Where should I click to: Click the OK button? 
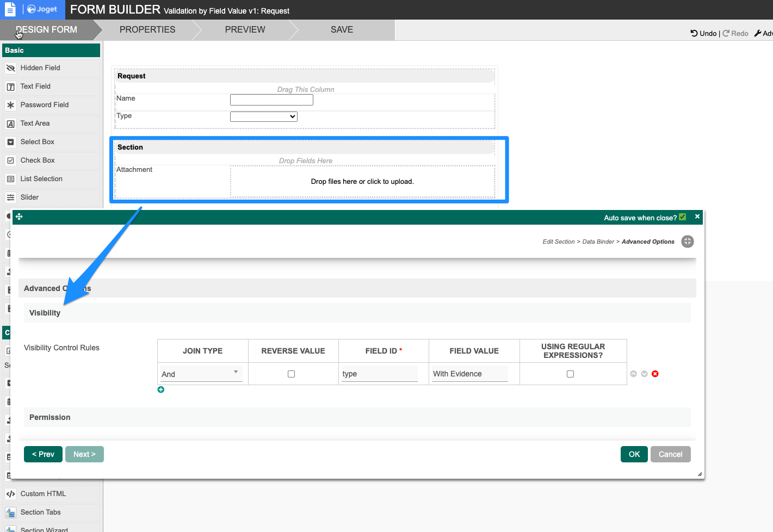[634, 454]
